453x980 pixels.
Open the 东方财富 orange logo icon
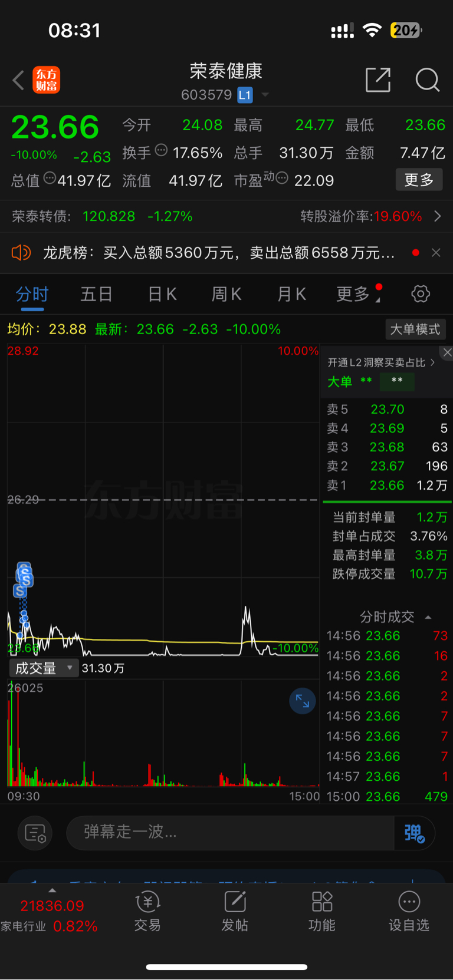coord(46,80)
